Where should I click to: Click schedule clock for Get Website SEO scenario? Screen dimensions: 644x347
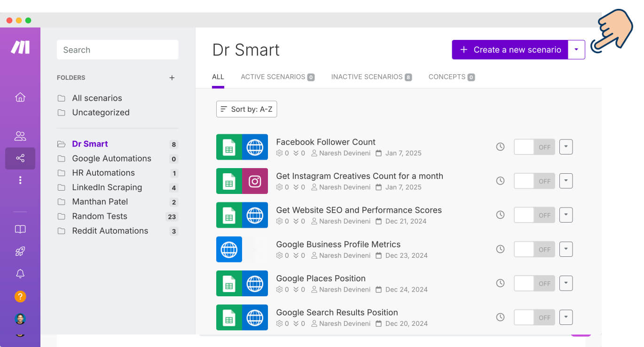500,215
